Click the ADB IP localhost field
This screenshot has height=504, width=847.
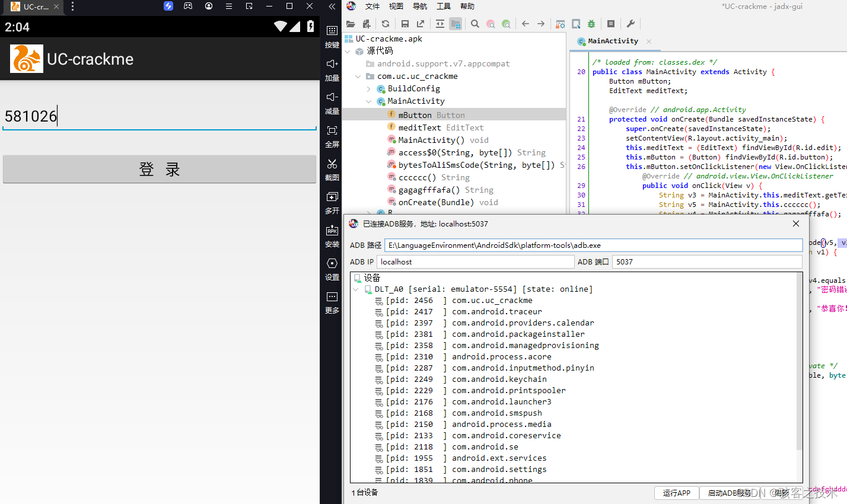coord(476,261)
